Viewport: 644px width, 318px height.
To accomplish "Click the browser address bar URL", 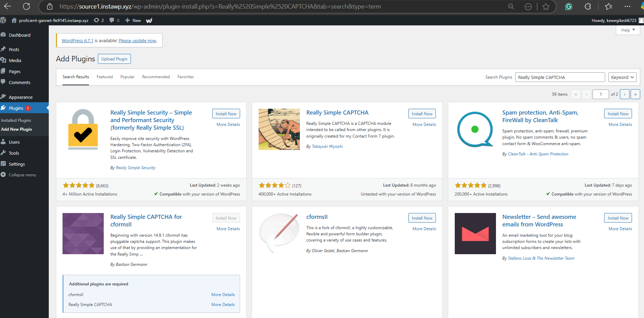I will point(220,7).
